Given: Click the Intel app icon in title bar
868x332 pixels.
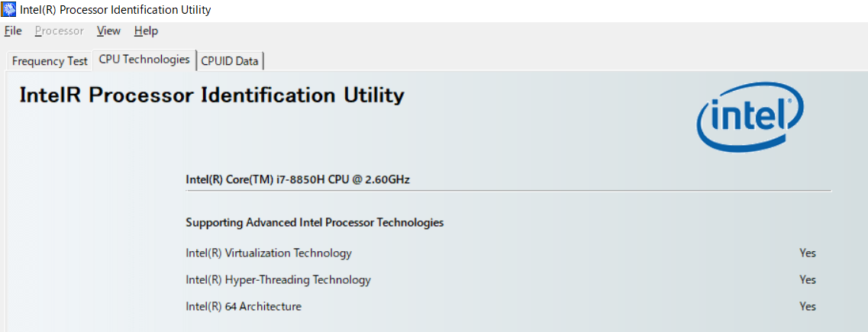Looking at the screenshot, I should [9, 10].
